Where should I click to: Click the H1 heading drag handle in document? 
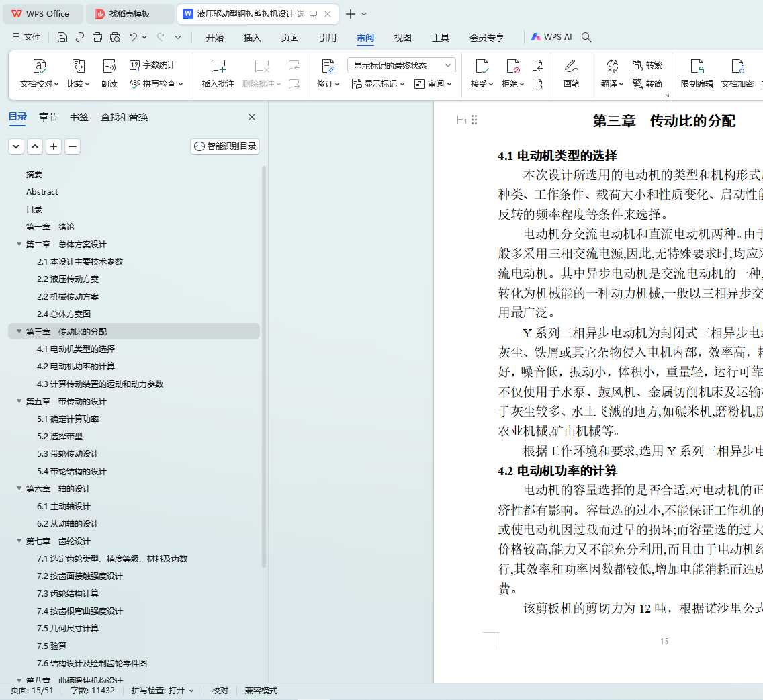click(474, 120)
